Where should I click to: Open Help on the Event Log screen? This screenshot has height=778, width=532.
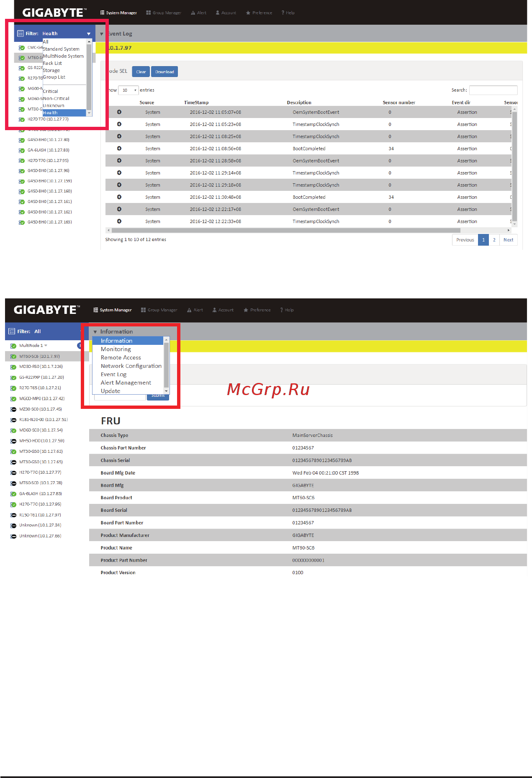(288, 13)
